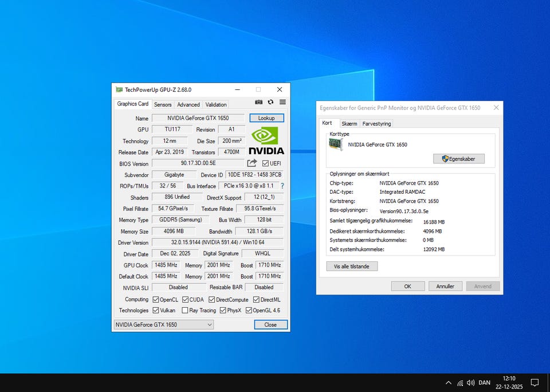
Task: Toggle the UEFI checkbox
Action: (x=265, y=164)
